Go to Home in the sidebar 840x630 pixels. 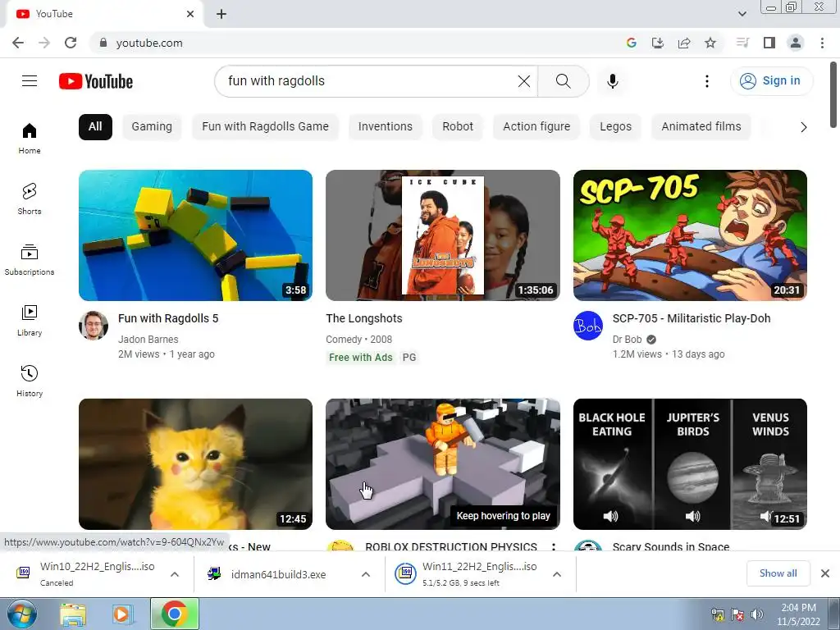(30, 139)
